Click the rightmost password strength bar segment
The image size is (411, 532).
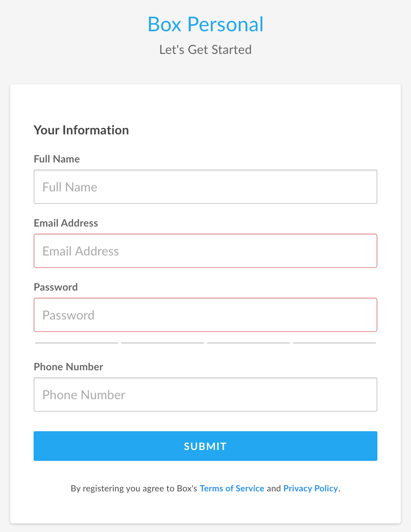click(334, 343)
